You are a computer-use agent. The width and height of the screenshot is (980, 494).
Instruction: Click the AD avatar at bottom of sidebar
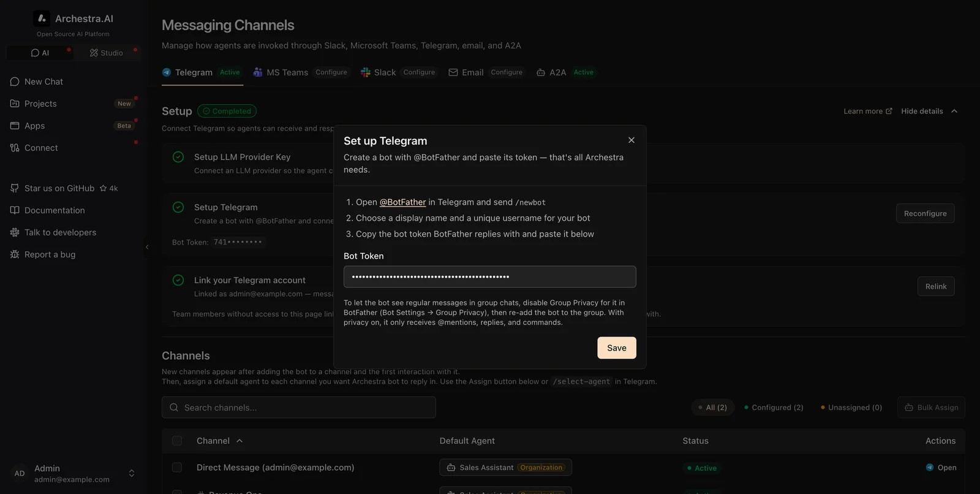click(x=20, y=473)
